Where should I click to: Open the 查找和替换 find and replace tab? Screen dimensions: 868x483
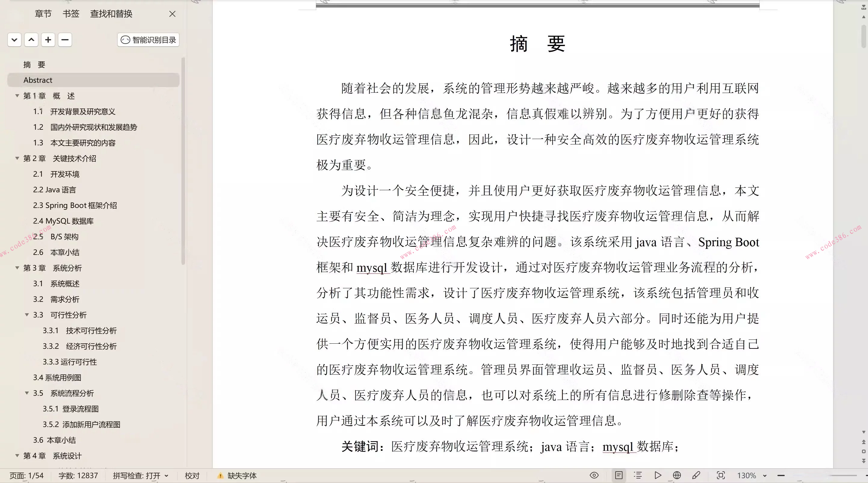(111, 14)
